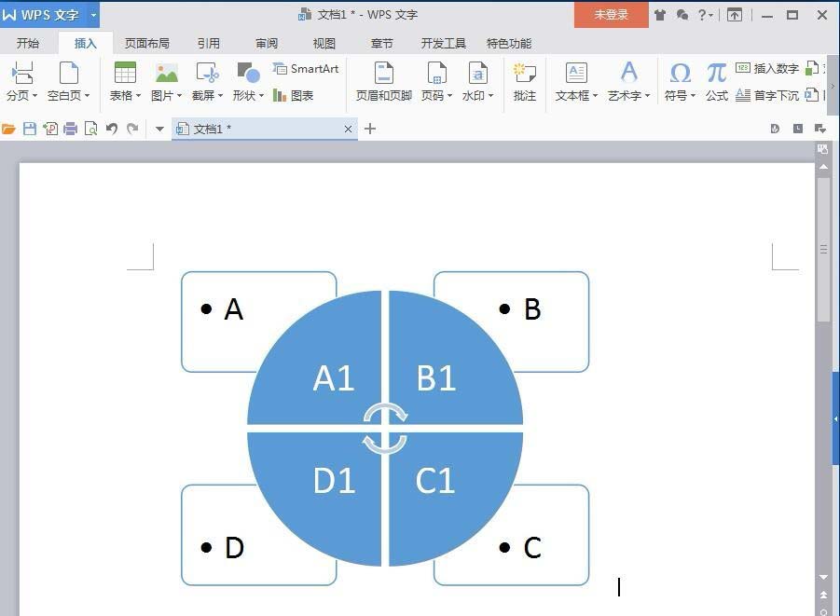Click the 表格 table icon

[x=125, y=73]
